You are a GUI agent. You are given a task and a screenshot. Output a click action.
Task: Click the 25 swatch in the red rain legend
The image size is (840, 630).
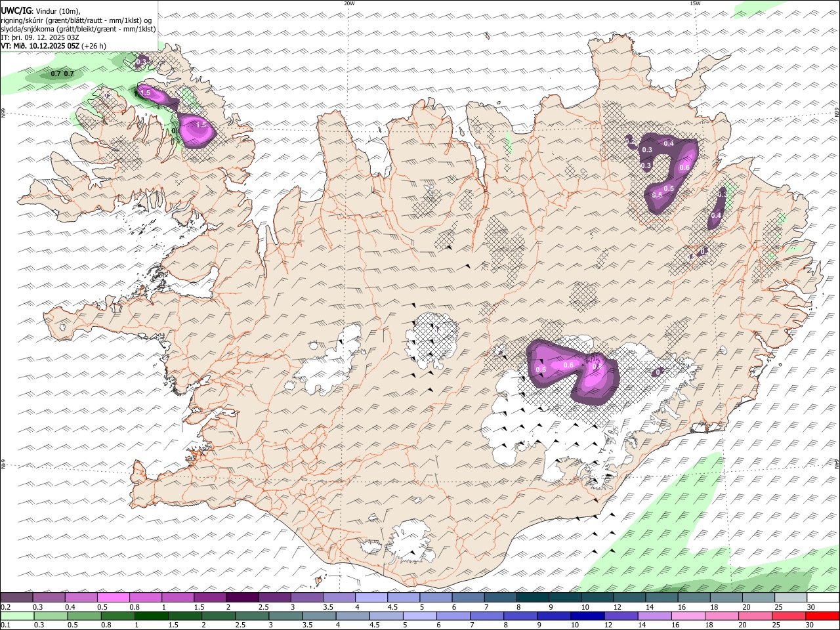coord(789,616)
